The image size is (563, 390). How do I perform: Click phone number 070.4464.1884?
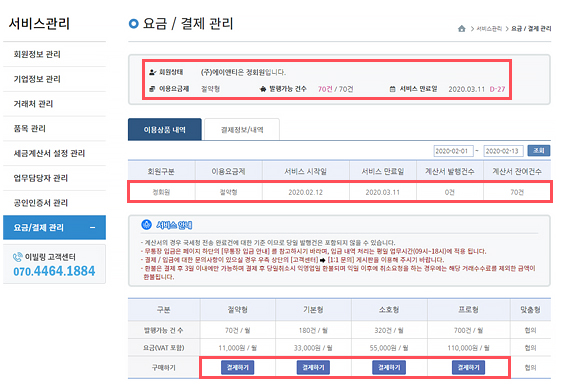[54, 271]
